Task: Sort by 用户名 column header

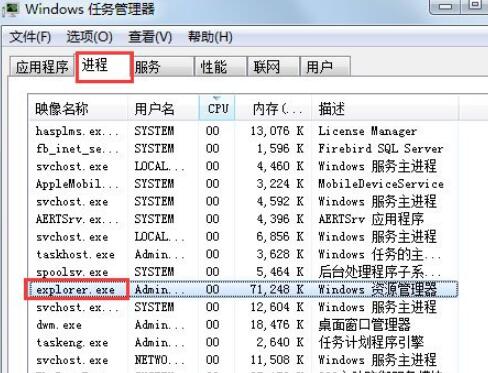Action: click(x=163, y=109)
